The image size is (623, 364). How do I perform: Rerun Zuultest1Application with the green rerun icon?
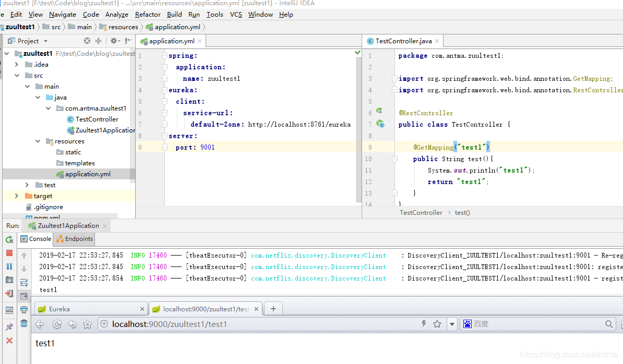9,239
